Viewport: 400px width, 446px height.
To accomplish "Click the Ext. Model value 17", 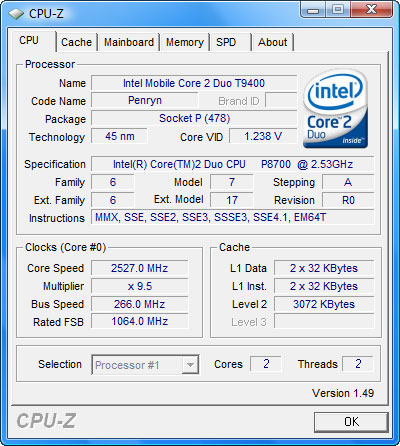I will pyautogui.click(x=232, y=200).
